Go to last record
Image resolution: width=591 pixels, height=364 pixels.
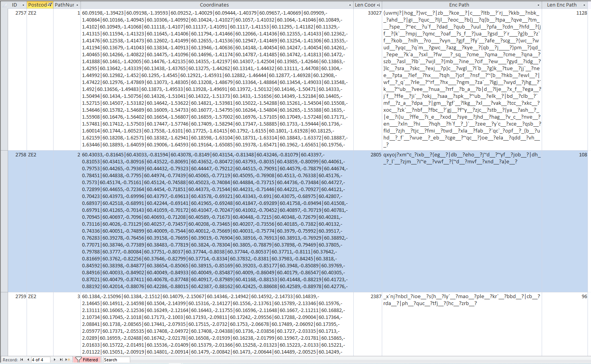click(61, 360)
